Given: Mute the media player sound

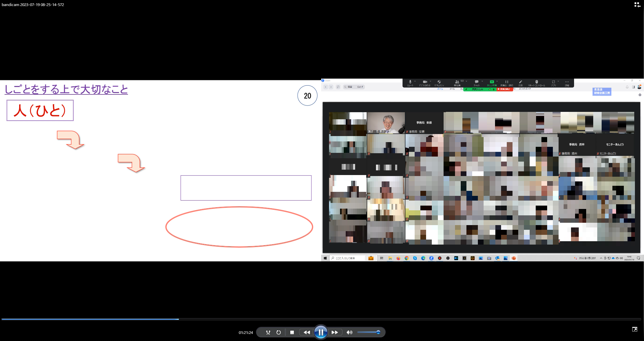Looking at the screenshot, I should click(x=349, y=332).
